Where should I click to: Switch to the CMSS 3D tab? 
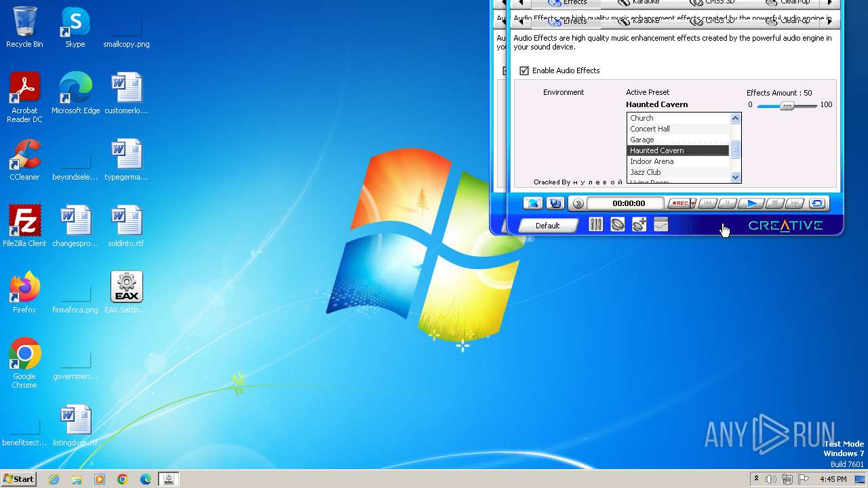point(713,21)
